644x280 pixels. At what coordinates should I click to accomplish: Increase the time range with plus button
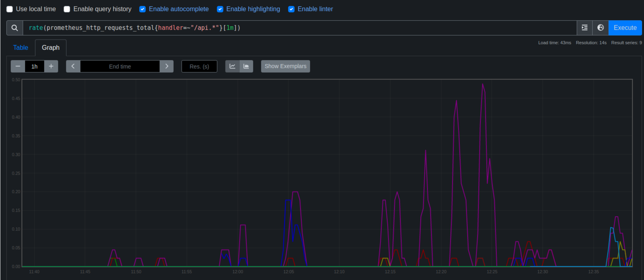click(51, 66)
